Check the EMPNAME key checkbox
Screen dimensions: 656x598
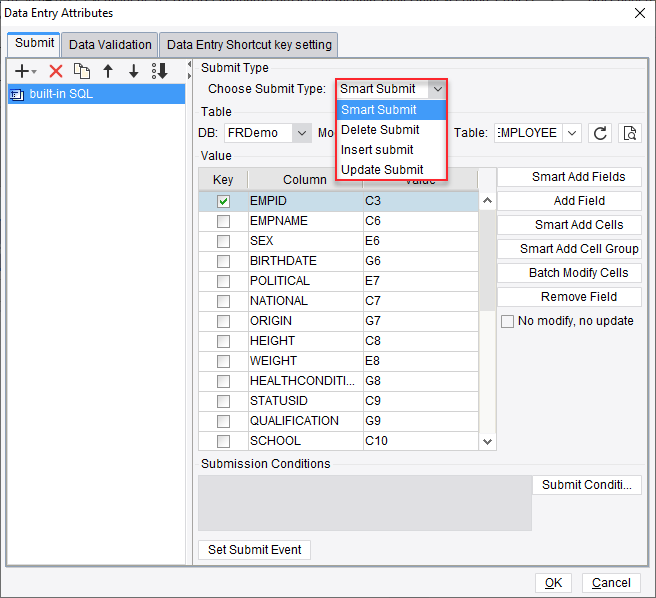[223, 221]
